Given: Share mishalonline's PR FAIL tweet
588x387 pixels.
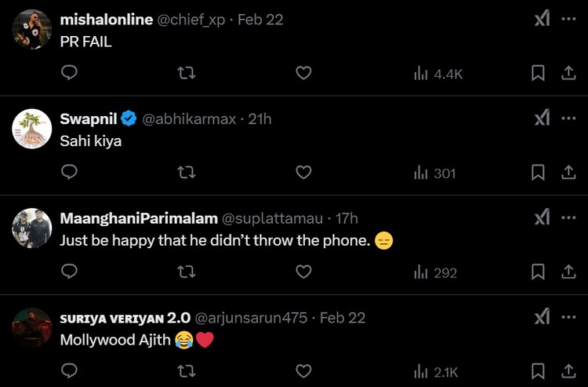Looking at the screenshot, I should 569,73.
